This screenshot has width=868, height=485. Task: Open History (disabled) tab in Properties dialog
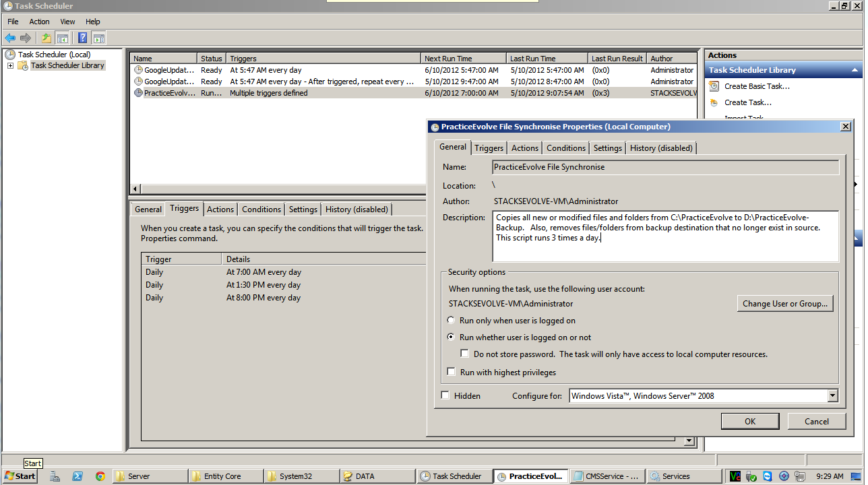point(661,148)
